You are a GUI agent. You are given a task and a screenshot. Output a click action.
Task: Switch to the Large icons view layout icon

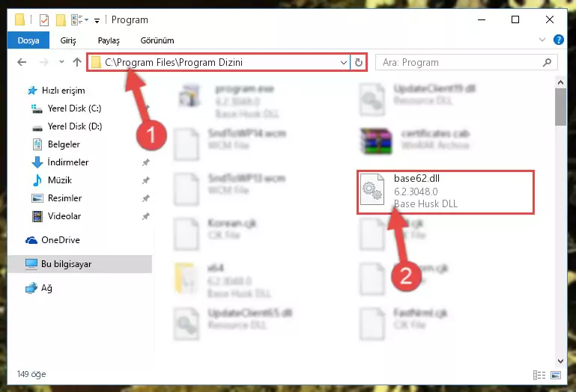tap(556, 375)
